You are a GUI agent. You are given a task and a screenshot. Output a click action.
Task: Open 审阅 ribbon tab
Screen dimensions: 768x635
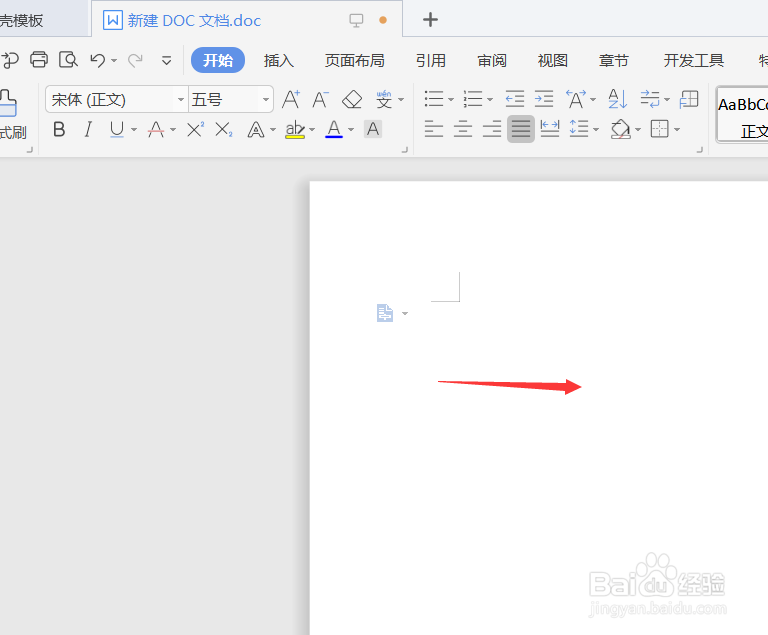click(x=492, y=60)
